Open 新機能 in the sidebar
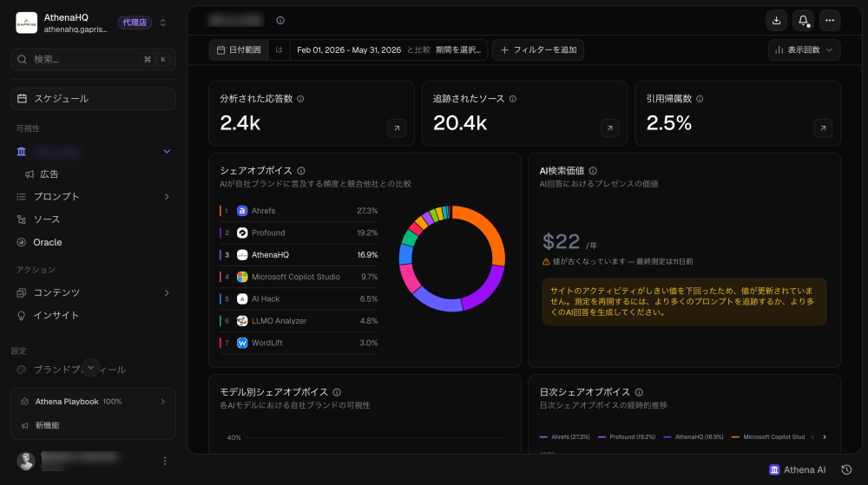 coord(48,425)
